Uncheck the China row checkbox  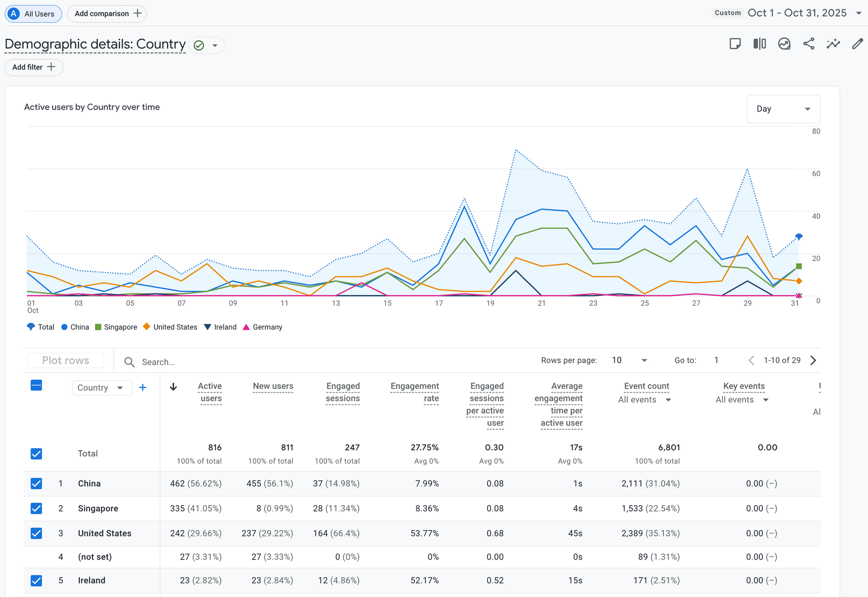pyautogui.click(x=36, y=483)
